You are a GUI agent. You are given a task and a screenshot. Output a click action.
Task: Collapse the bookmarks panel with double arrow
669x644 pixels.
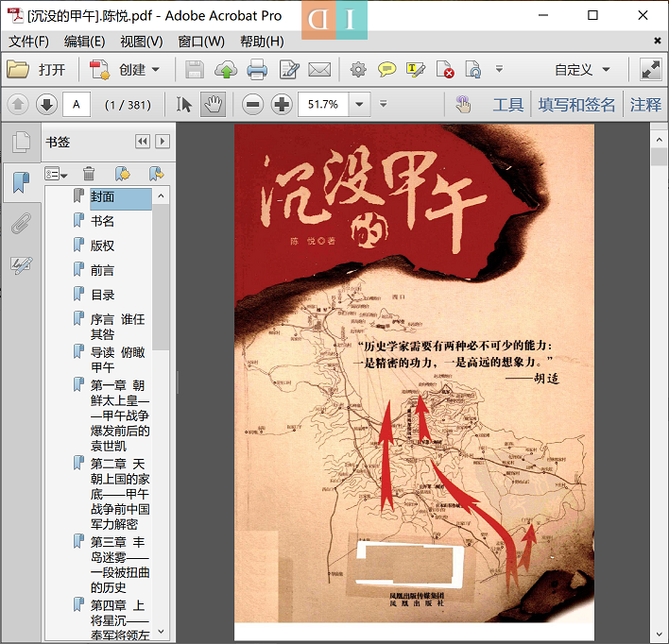pos(143,141)
